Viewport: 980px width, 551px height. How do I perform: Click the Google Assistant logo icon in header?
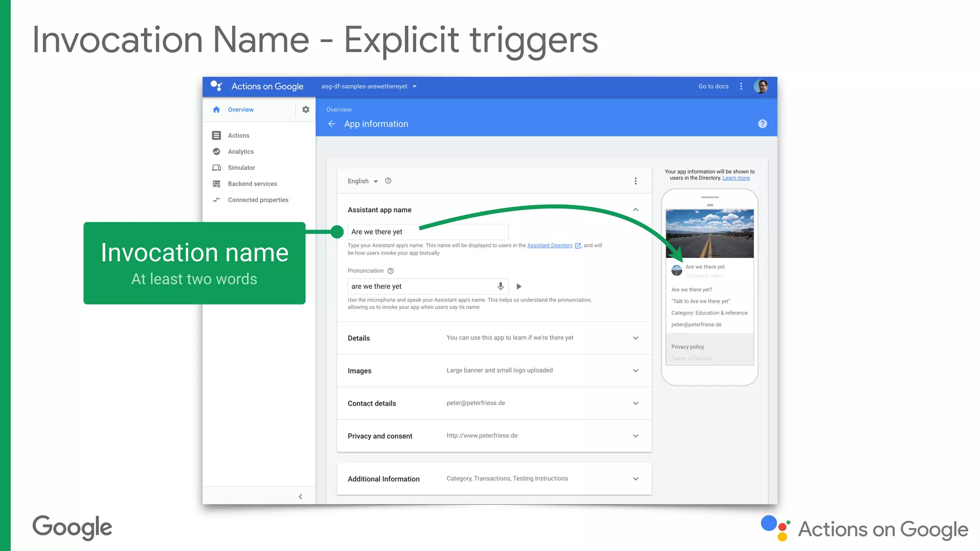(x=216, y=86)
